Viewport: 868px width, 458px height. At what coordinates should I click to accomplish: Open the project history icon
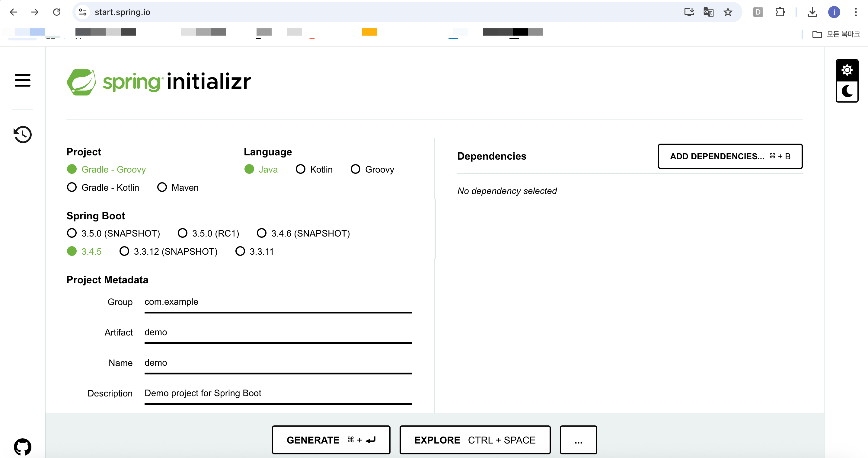[23, 134]
